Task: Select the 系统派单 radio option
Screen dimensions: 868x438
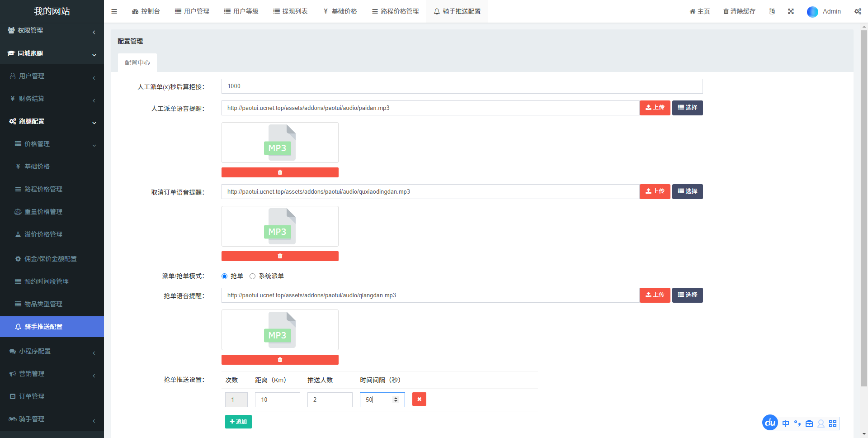Action: tap(253, 276)
